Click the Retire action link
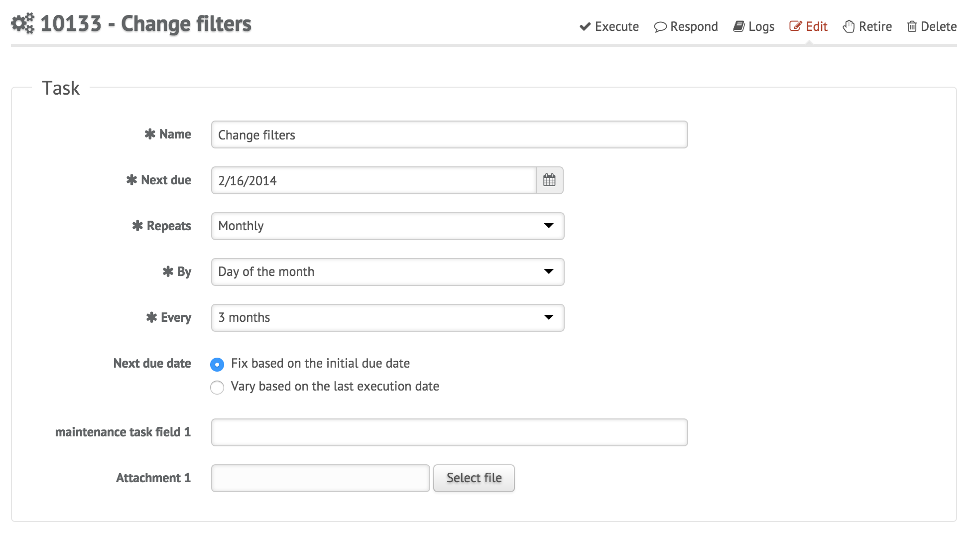Viewport: 980px width, 537px height. [x=867, y=26]
